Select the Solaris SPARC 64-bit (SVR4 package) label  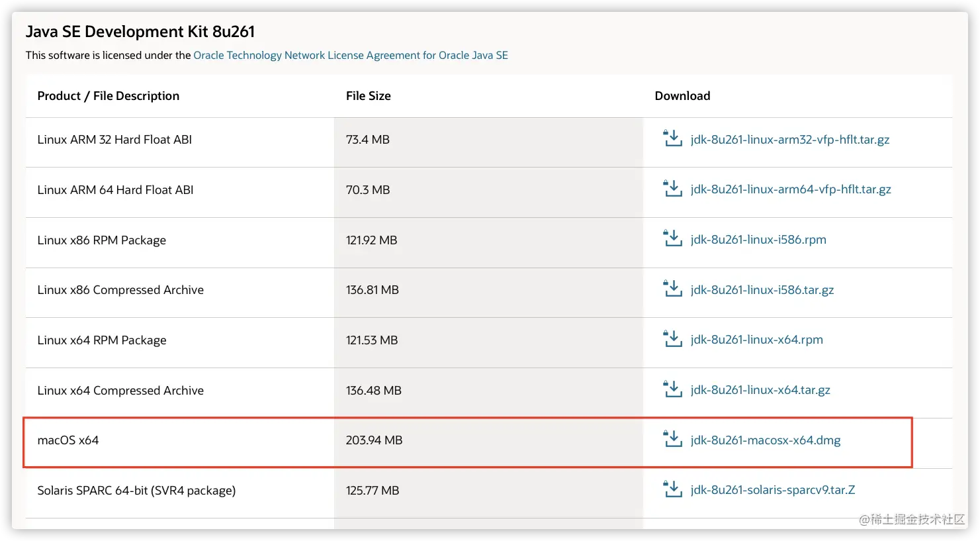coord(136,491)
